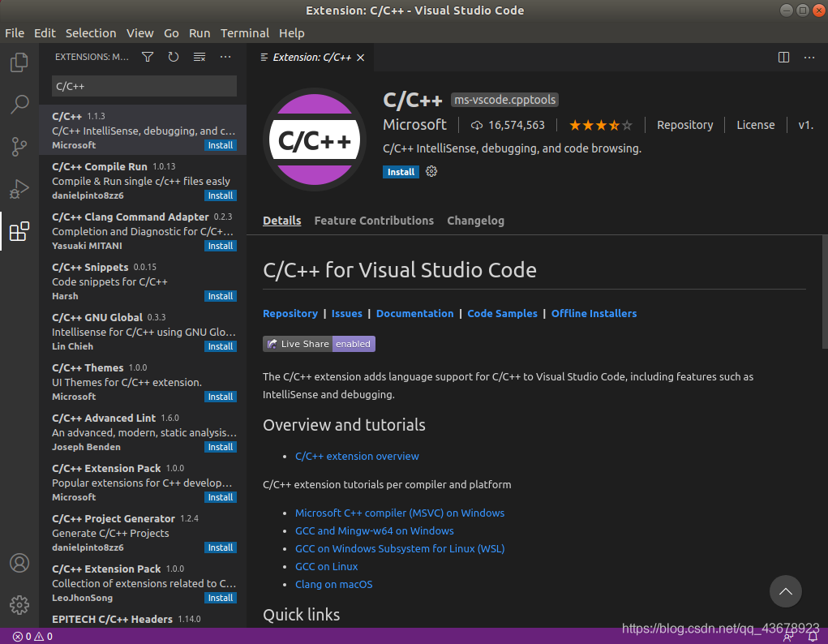Screen dimensions: 828x644
Task: Open the Search view in activity bar
Action: [x=19, y=104]
